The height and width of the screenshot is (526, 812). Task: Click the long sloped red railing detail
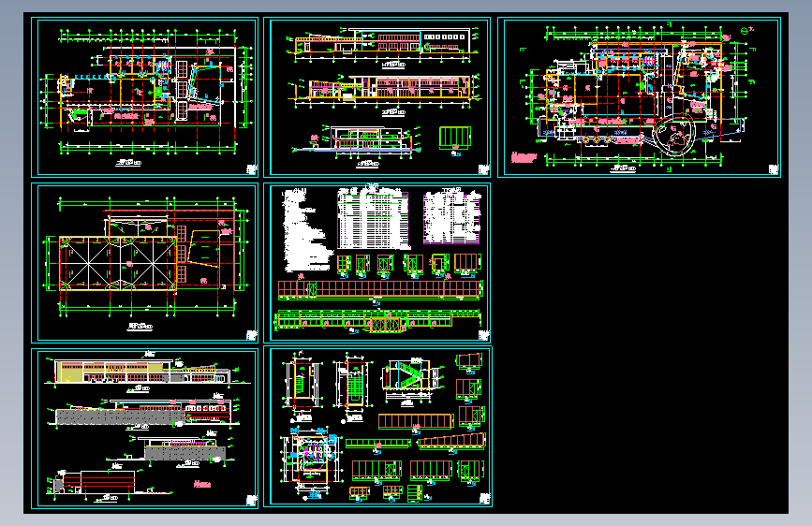point(451,441)
